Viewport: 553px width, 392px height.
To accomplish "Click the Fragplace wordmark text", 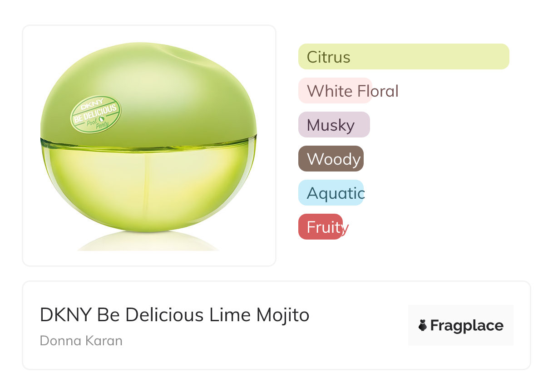I will 466,325.
